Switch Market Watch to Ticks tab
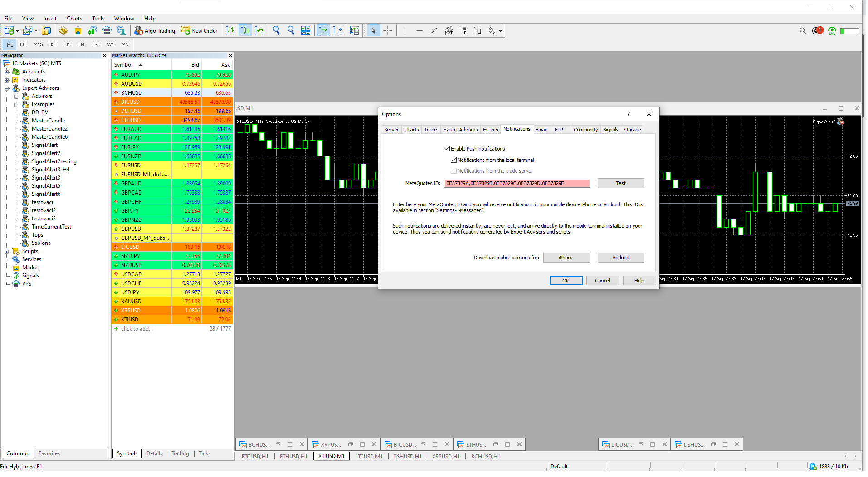 (204, 453)
